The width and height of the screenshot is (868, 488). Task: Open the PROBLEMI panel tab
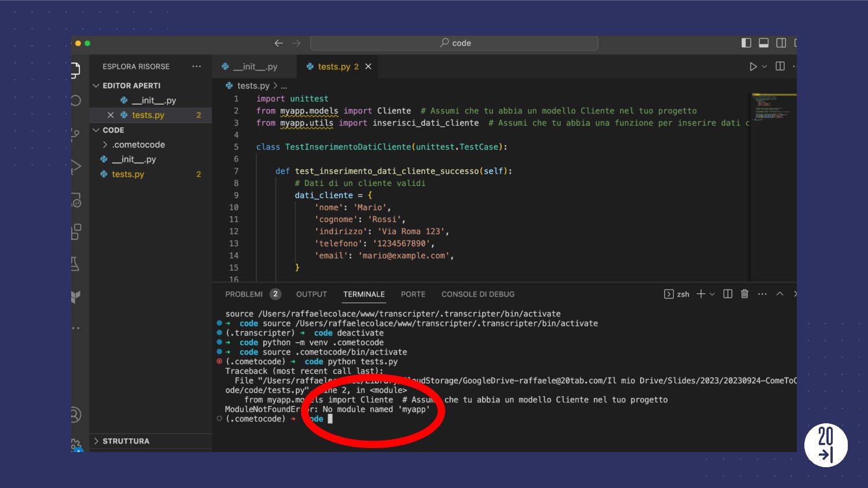click(x=244, y=294)
